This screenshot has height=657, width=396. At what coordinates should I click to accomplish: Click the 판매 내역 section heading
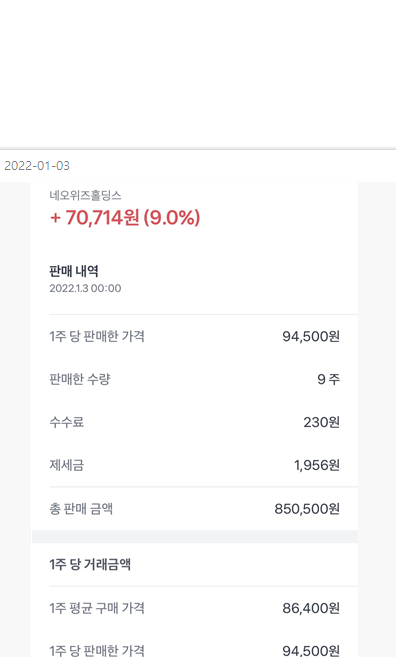click(74, 271)
